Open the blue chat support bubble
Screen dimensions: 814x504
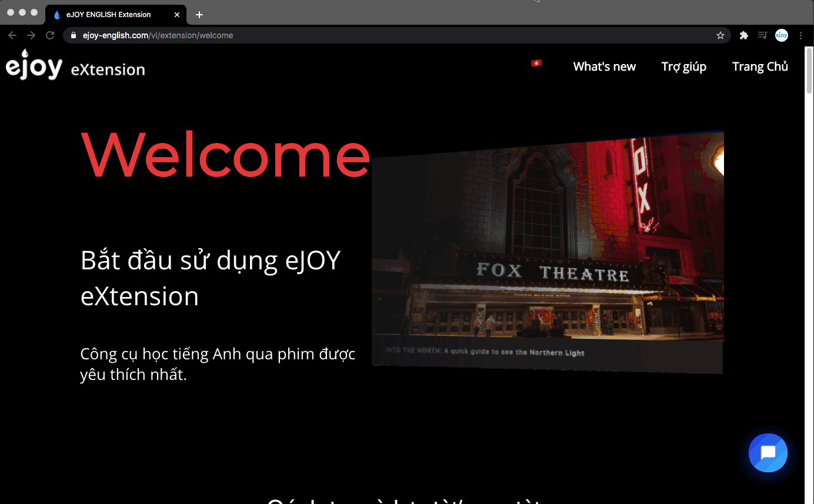(x=768, y=453)
